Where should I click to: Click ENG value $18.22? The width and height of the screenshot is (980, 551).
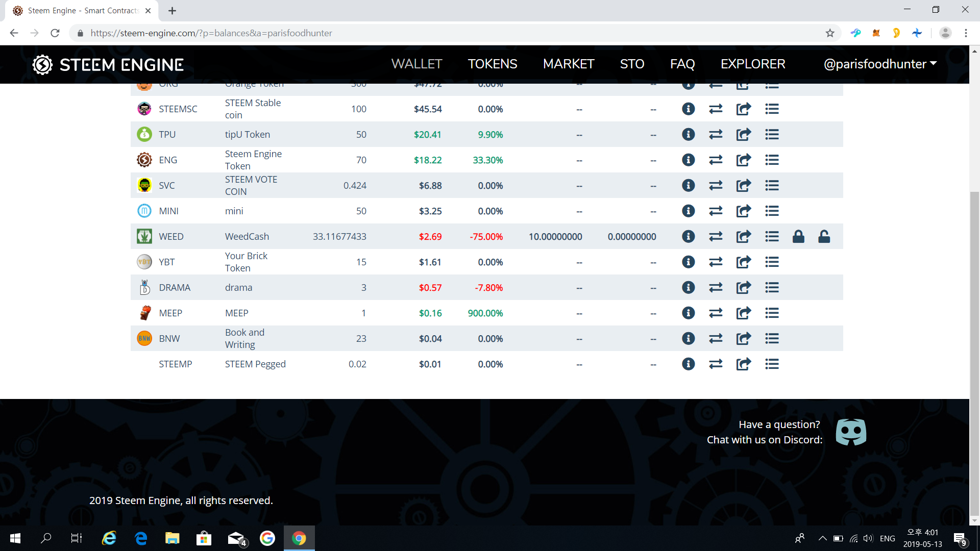tap(428, 160)
